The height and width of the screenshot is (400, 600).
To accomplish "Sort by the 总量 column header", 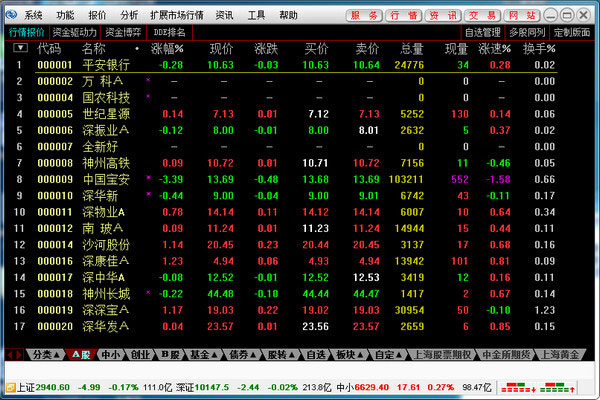I will [x=412, y=49].
